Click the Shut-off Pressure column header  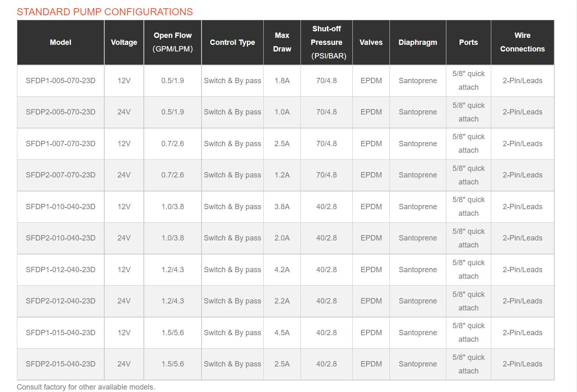tap(326, 42)
